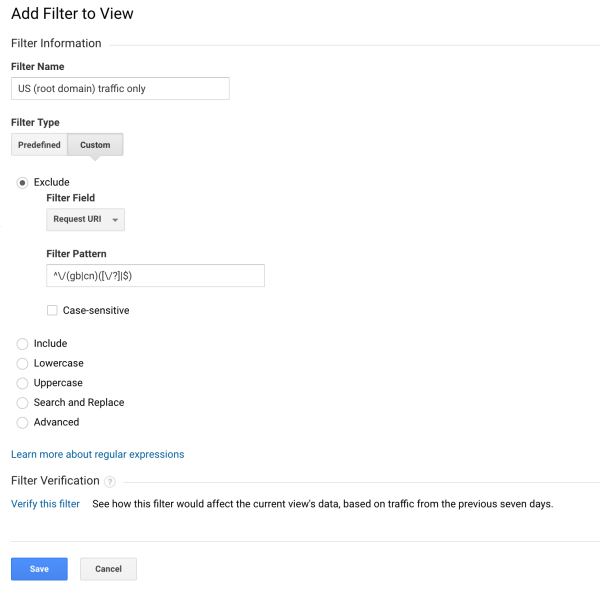Focus the Filter Name text field
This screenshot has height=597, width=600.
coord(120,88)
